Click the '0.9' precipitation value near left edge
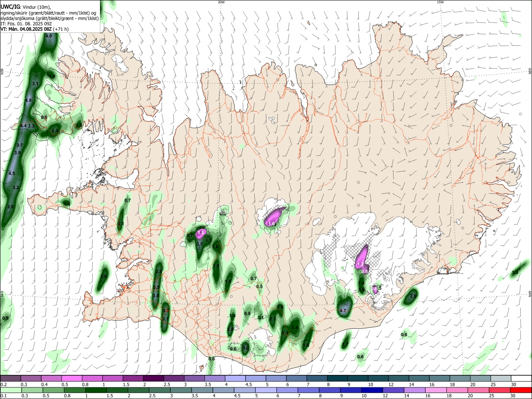 pos(5,318)
